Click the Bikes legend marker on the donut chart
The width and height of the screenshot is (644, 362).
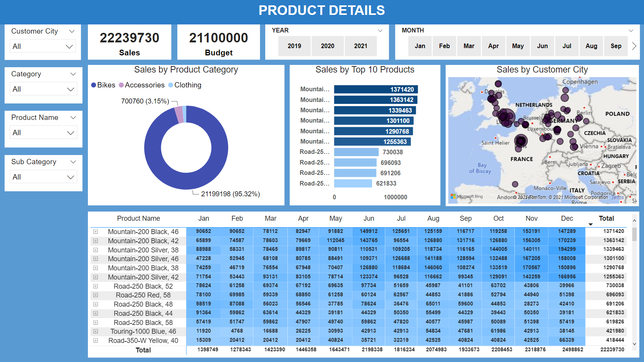tap(94, 85)
